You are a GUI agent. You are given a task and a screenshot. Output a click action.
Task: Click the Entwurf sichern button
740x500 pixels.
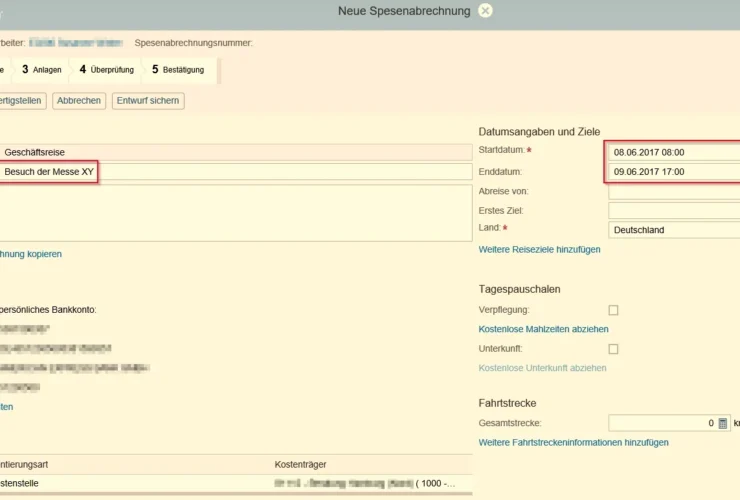[148, 101]
